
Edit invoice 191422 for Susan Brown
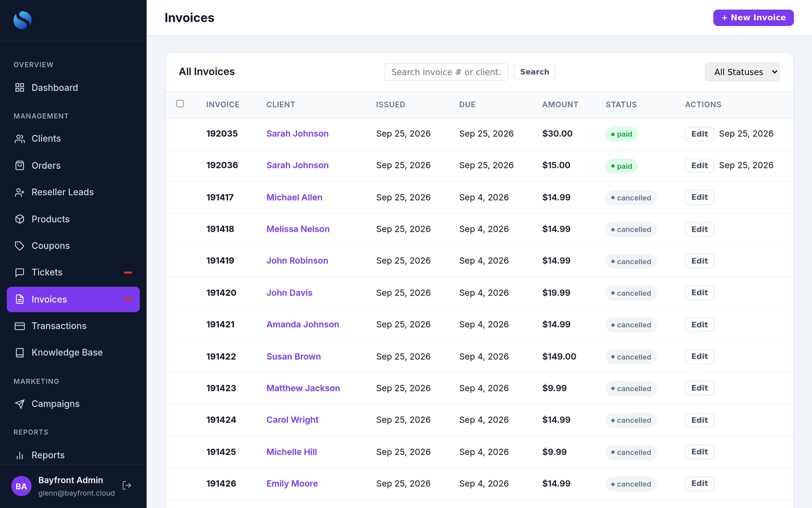699,357
